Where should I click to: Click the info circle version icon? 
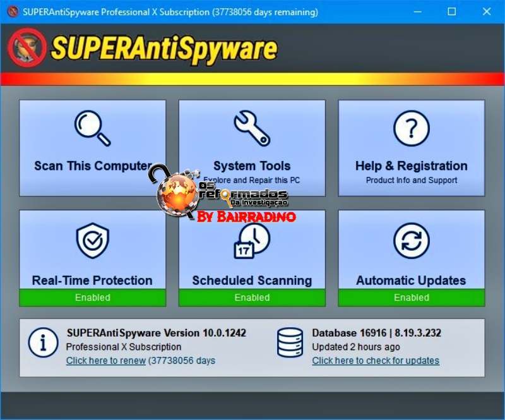point(43,343)
